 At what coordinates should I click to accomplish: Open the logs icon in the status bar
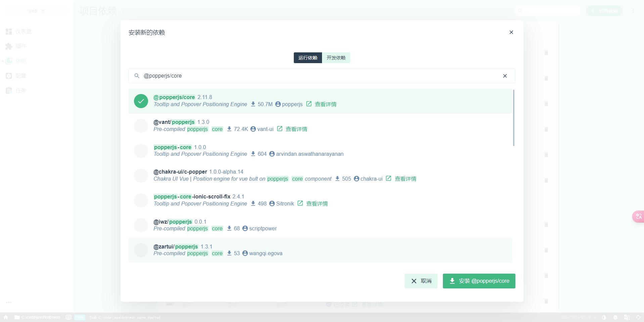pos(68,317)
